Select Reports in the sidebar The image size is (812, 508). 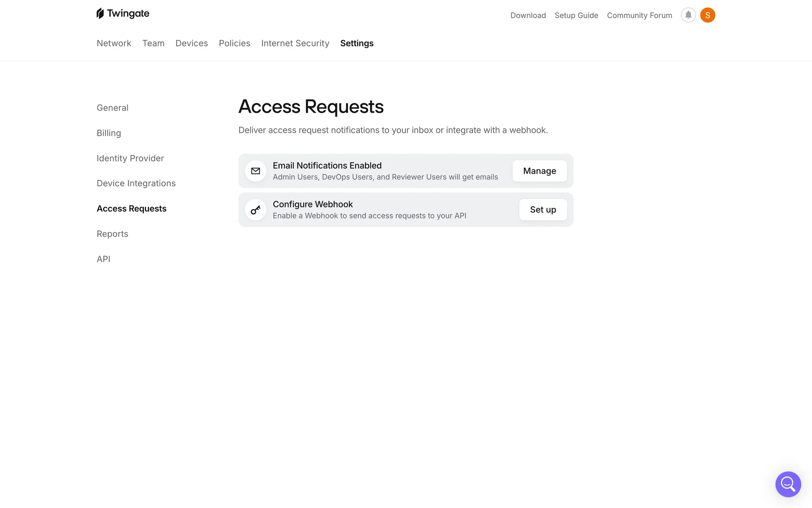(112, 234)
